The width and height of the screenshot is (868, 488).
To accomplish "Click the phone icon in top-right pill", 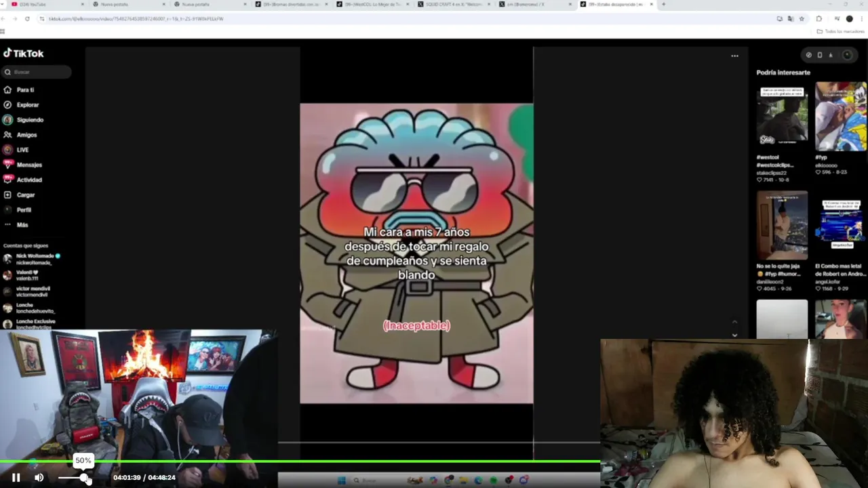I will (x=819, y=55).
